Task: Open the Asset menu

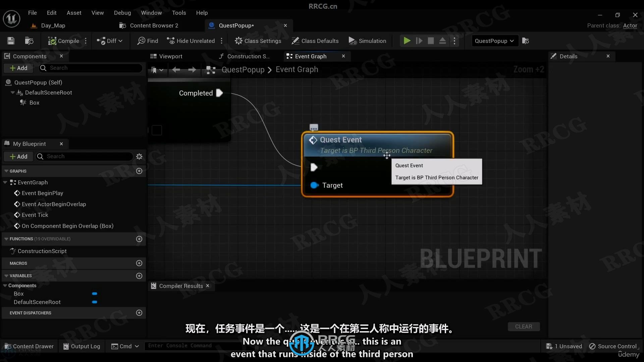Action: (x=74, y=13)
